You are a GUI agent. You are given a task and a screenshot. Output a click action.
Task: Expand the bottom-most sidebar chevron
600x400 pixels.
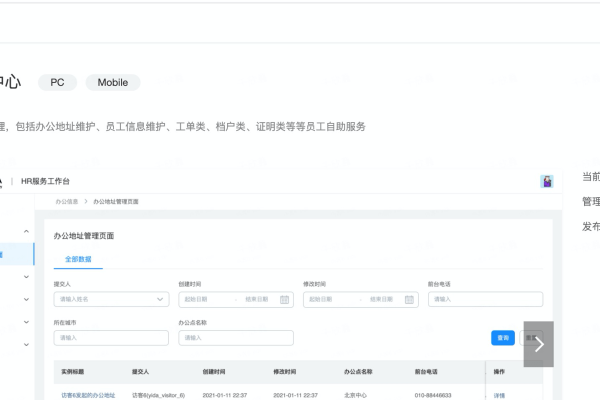[26, 345]
